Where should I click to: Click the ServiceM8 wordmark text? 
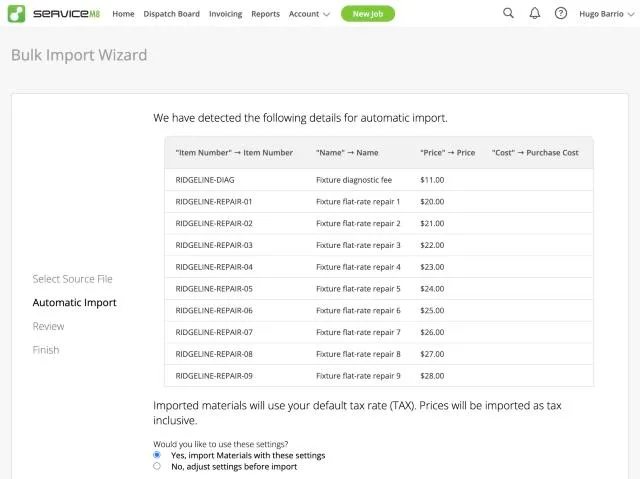67,14
